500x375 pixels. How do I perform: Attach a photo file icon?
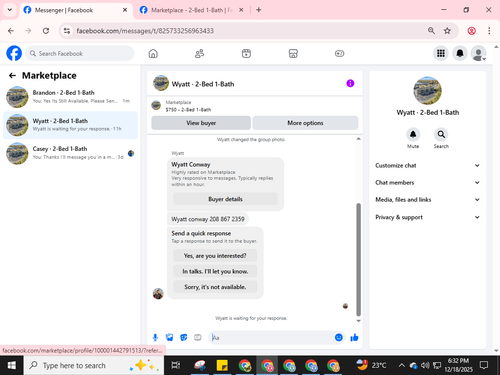point(170,338)
